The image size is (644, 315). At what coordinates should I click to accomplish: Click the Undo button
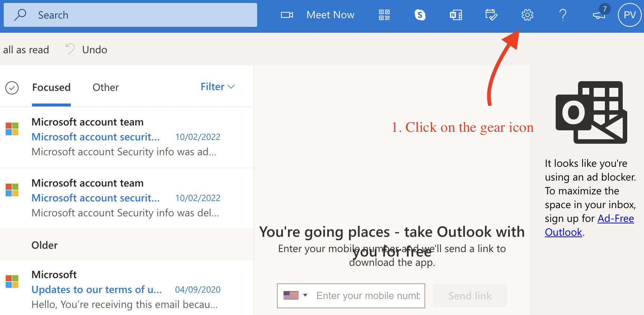click(86, 50)
